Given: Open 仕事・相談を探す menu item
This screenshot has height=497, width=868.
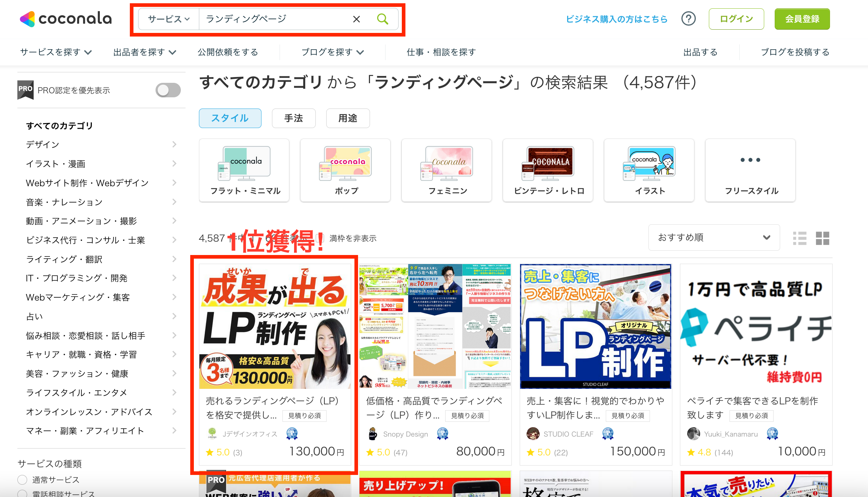Looking at the screenshot, I should pyautogui.click(x=441, y=52).
